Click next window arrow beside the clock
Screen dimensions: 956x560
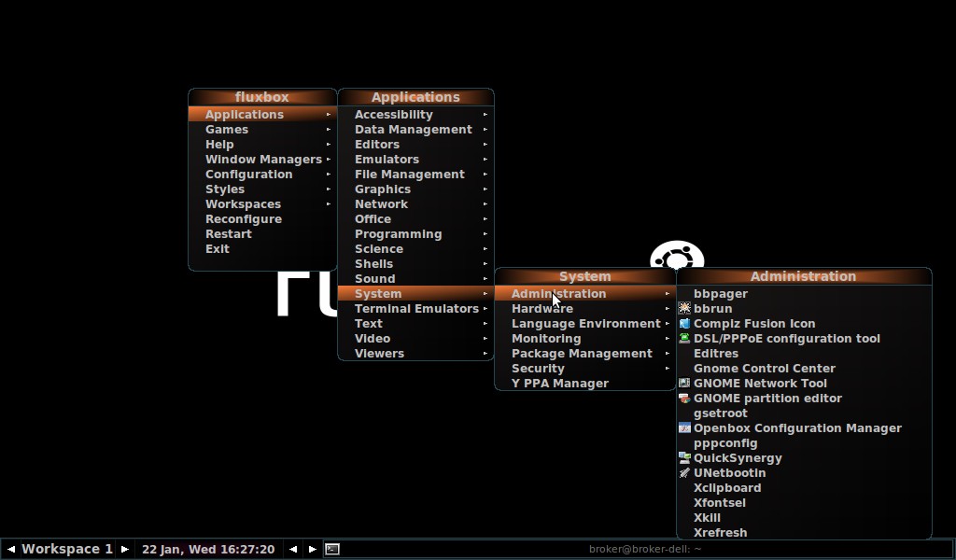(312, 549)
